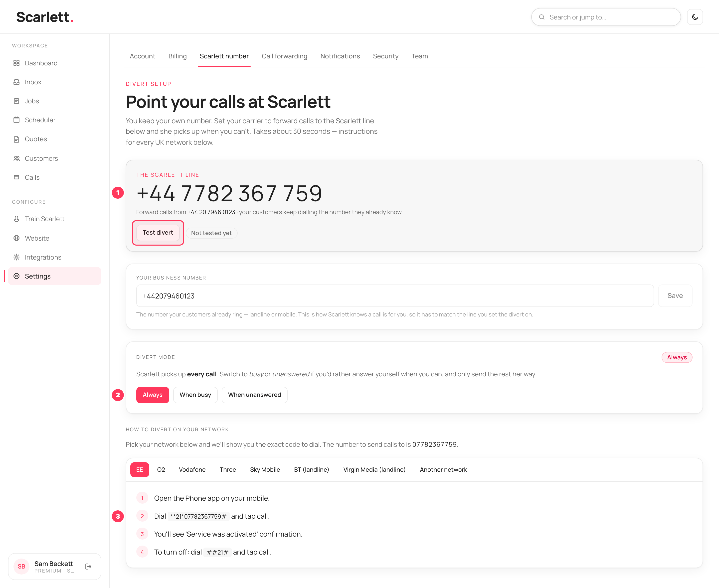Select the BT (landline) tab
The height and width of the screenshot is (588, 719).
tap(311, 469)
